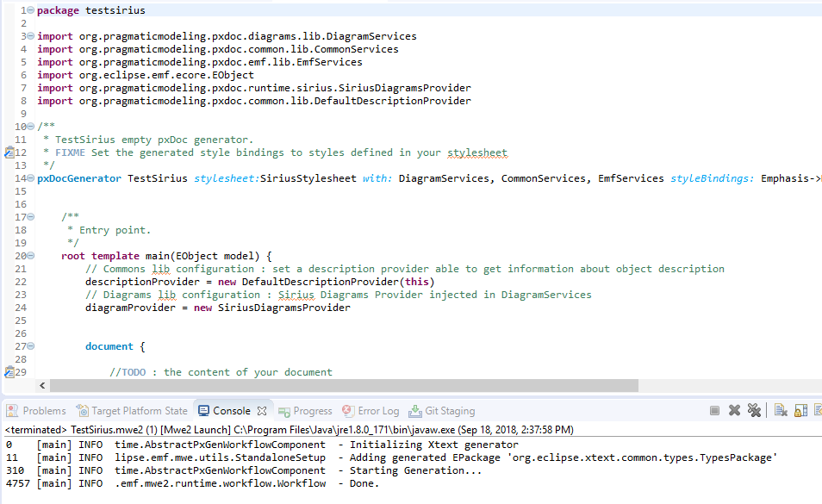The height and width of the screenshot is (504, 822).
Task: Click the 'TODO' tag on line 29
Action: pyautogui.click(x=134, y=372)
